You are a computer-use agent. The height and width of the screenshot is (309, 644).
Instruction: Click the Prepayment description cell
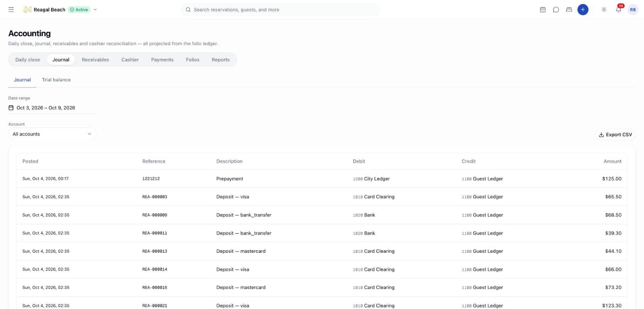(230, 179)
